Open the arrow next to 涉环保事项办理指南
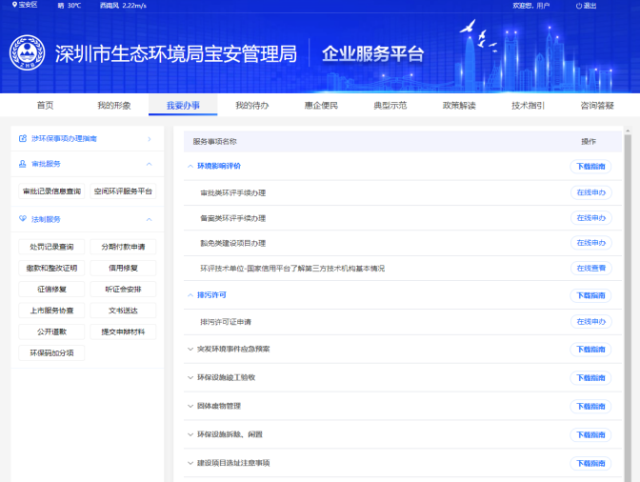 tap(149, 139)
